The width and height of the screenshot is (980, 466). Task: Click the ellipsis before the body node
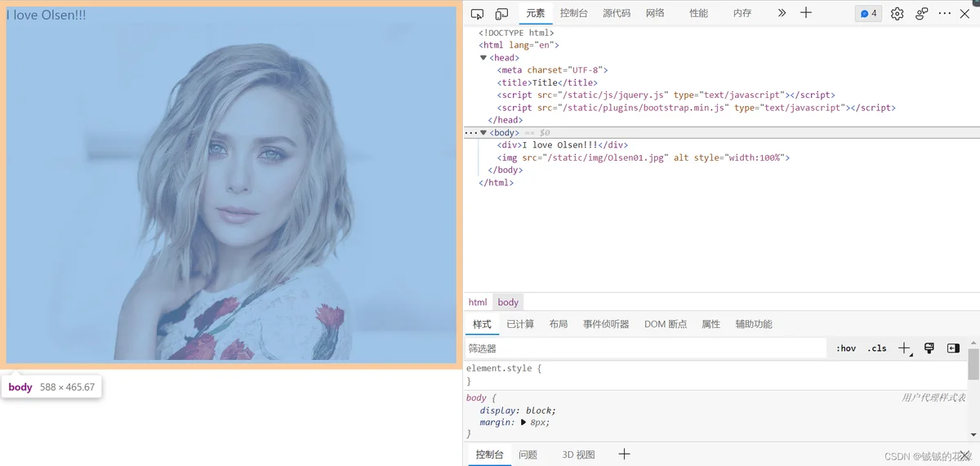[x=471, y=132]
